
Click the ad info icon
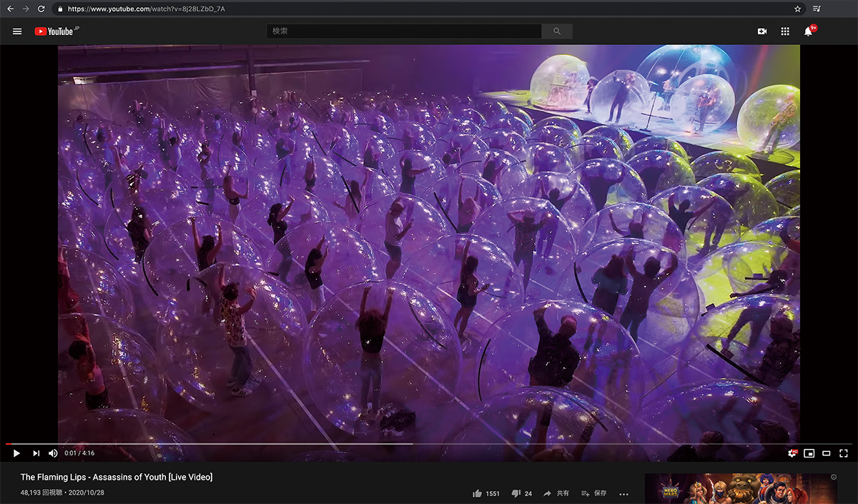pos(834,477)
